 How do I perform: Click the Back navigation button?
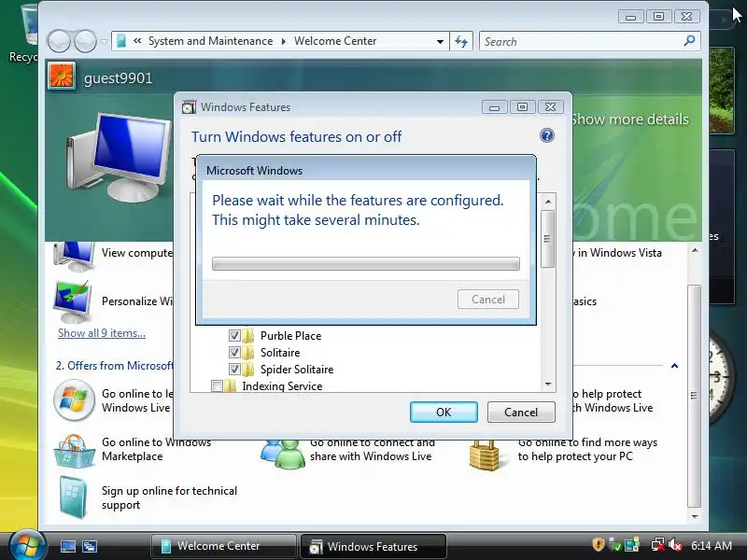coord(59,41)
